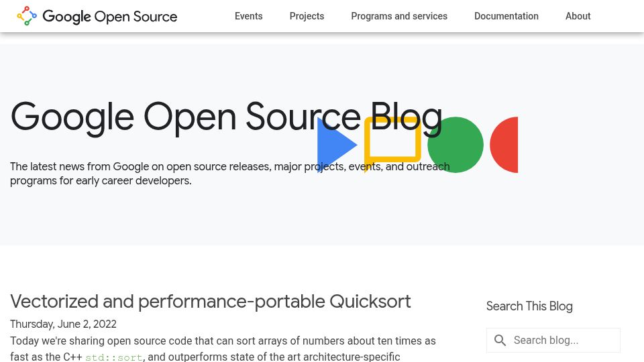
Task: Click the Google Open Source logo icon
Action: 27,16
